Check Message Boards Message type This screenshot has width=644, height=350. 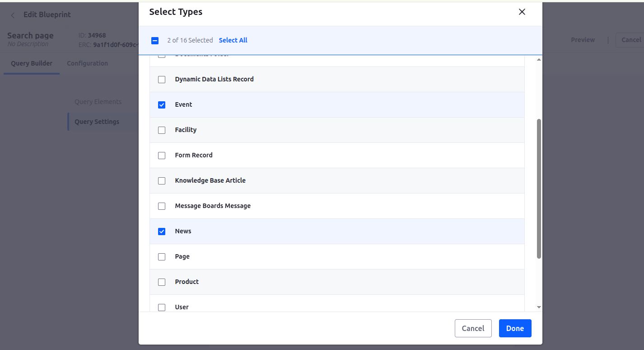pos(162,206)
